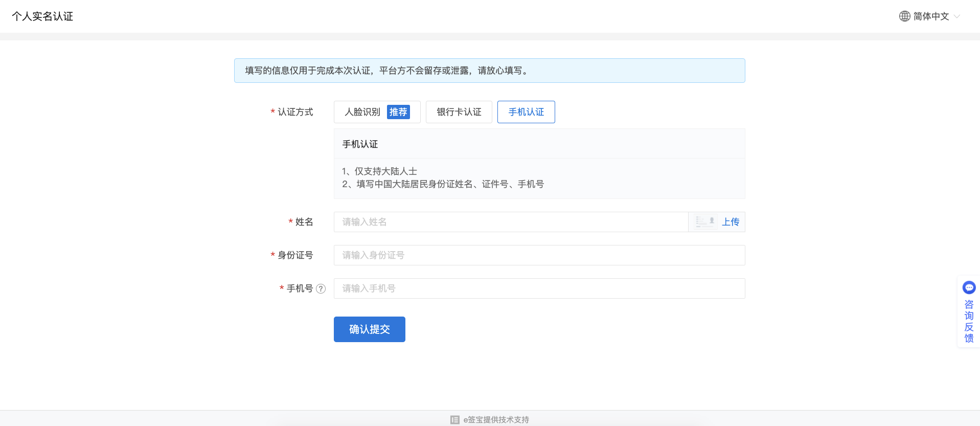Click the 姓名 input field
980x426 pixels.
(x=511, y=222)
